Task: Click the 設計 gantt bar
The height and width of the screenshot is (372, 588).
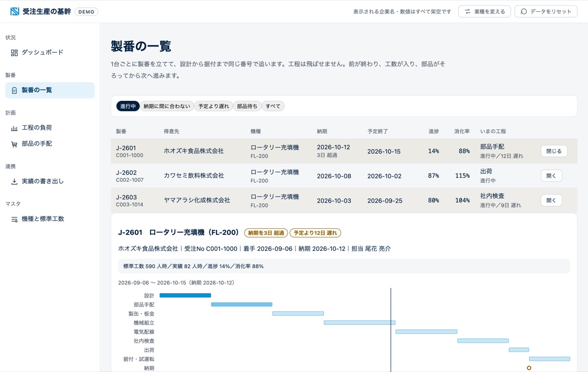Action: click(185, 296)
